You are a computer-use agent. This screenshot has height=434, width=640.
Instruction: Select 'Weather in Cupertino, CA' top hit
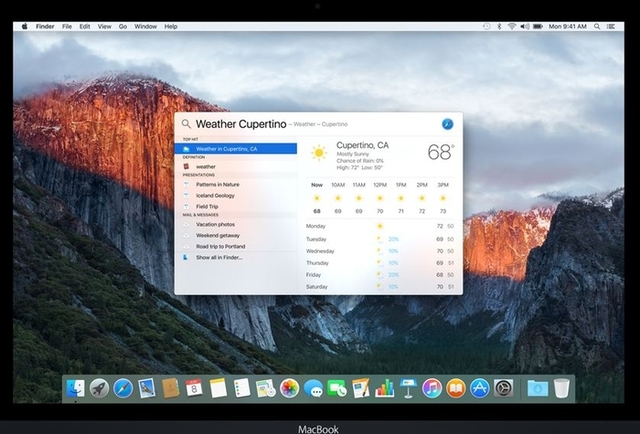pyautogui.click(x=236, y=149)
